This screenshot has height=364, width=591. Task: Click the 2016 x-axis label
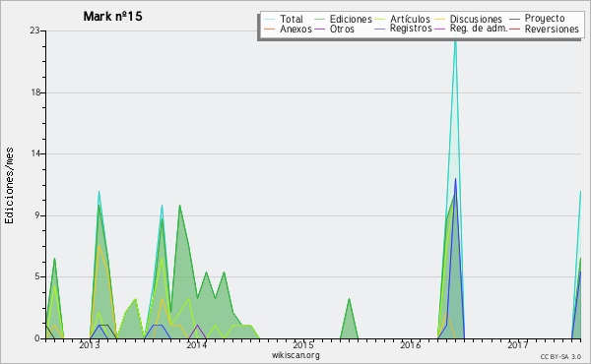(x=411, y=344)
